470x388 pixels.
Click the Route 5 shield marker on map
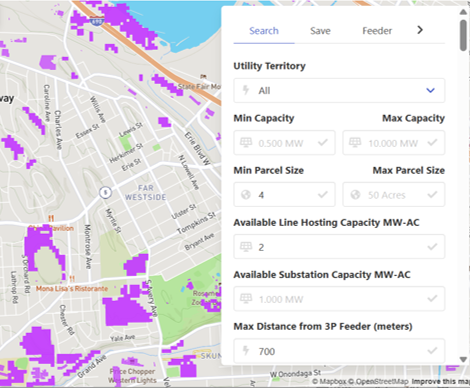pos(105,193)
